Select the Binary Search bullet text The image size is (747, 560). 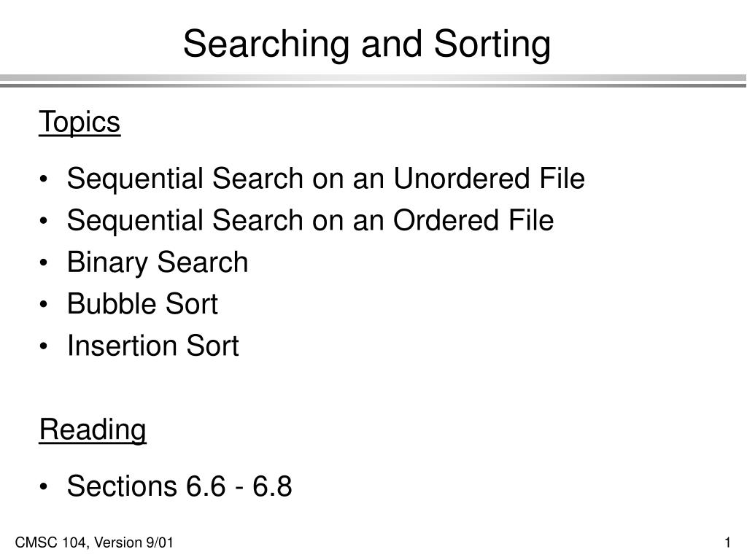pyautogui.click(x=158, y=262)
